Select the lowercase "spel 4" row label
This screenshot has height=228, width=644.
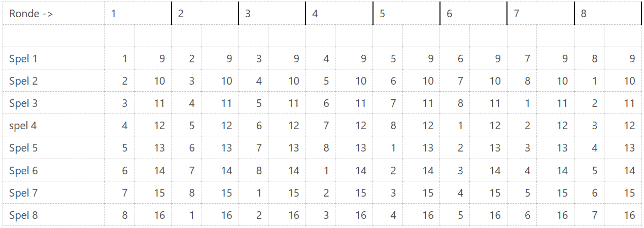23,126
